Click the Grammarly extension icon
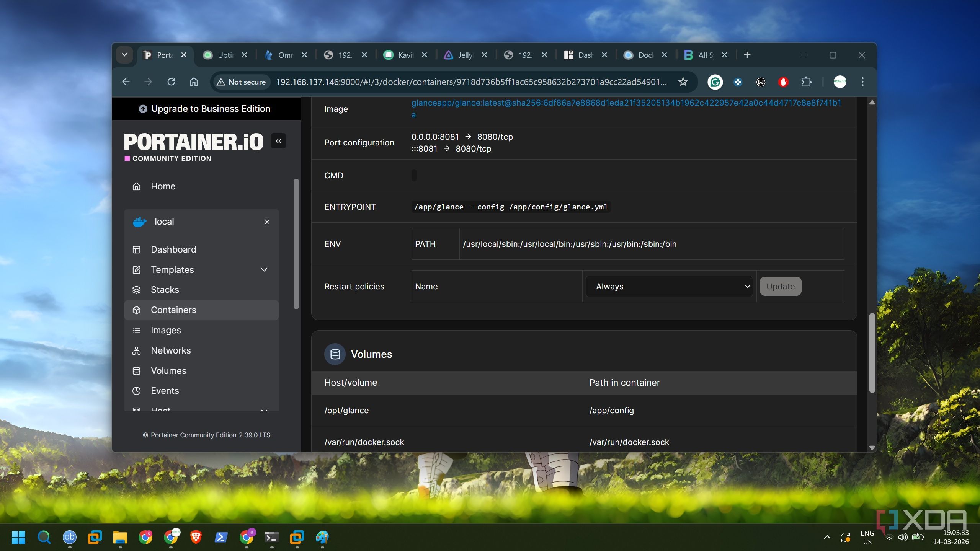Viewport: 980px width, 551px height. pyautogui.click(x=715, y=82)
